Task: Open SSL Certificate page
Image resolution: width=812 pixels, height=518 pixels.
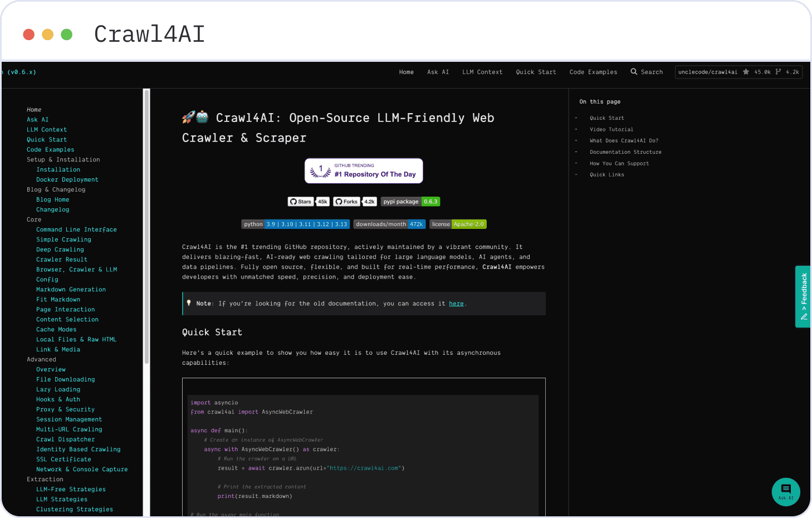Action: tap(64, 460)
